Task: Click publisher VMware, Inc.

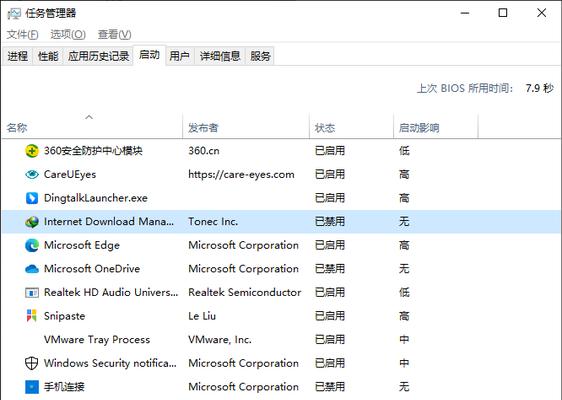Action: click(x=220, y=339)
